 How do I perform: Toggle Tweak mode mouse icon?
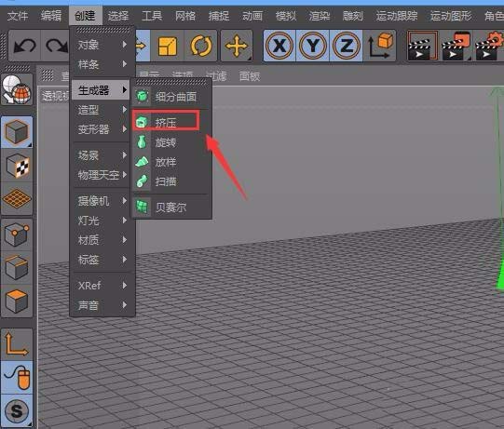[17, 377]
